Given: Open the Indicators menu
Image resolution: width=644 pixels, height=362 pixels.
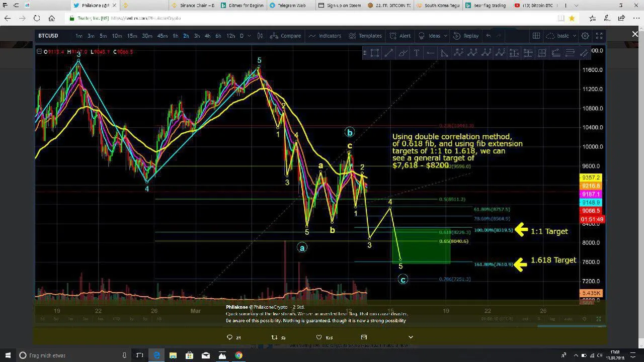Looking at the screenshot, I should pos(325,36).
